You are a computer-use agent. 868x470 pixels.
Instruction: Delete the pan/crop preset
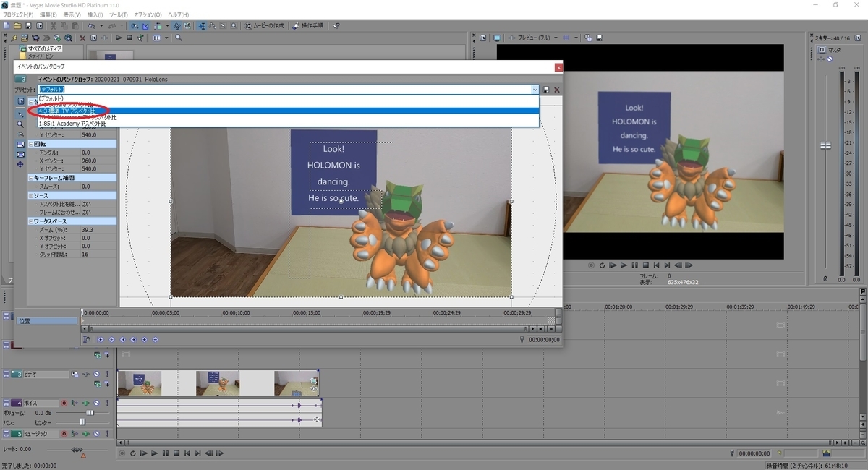coord(556,89)
